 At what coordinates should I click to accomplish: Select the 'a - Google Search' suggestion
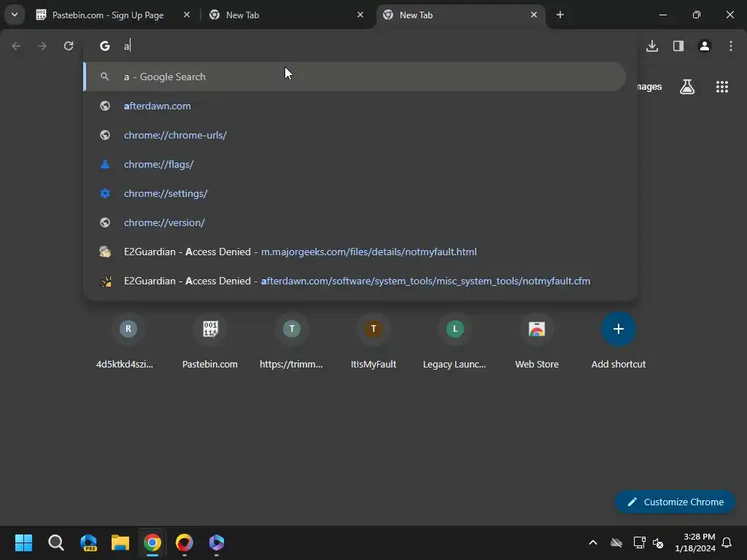tap(355, 77)
